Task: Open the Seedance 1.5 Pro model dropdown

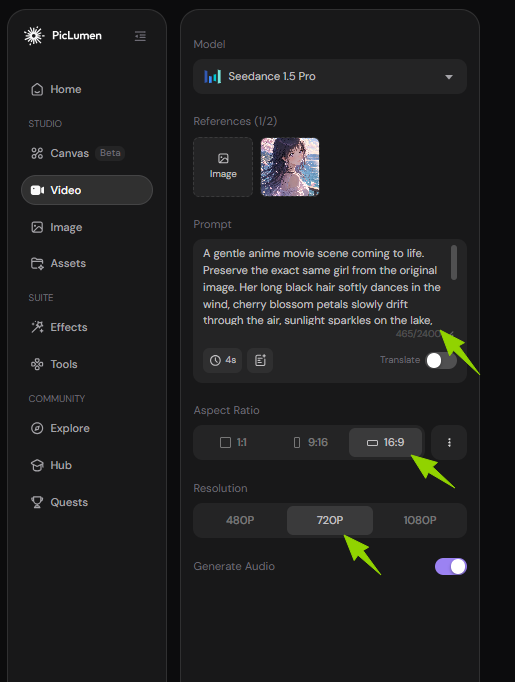Action: point(330,77)
